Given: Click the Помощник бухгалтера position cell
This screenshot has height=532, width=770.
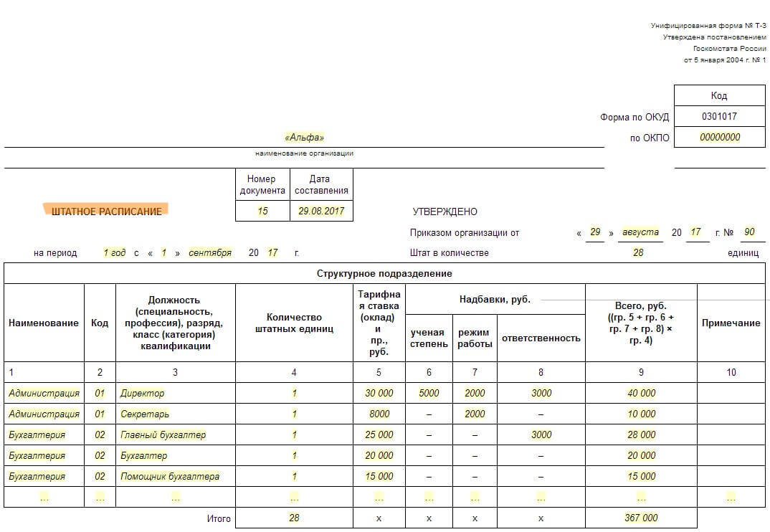Looking at the screenshot, I should (169, 476).
